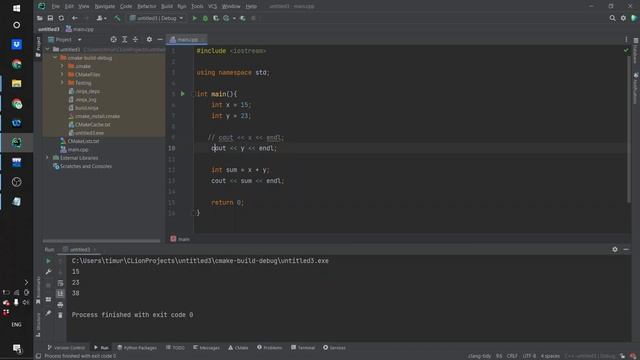640x360 pixels.
Task: Expand the .cmake folder
Action: 62,66
